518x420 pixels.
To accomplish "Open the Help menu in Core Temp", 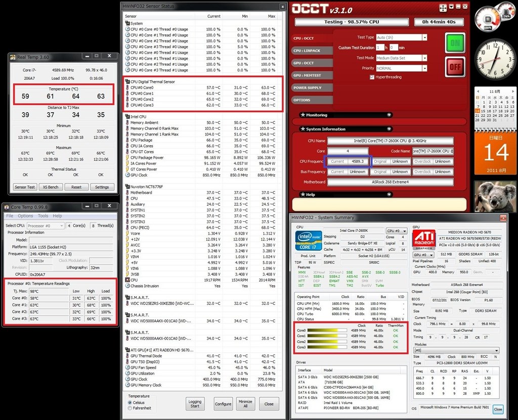I will click(58, 216).
